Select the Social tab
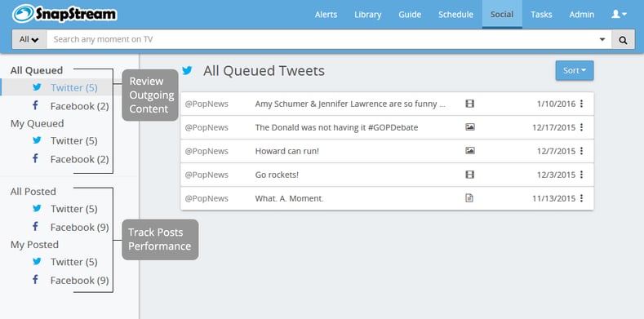 point(502,15)
